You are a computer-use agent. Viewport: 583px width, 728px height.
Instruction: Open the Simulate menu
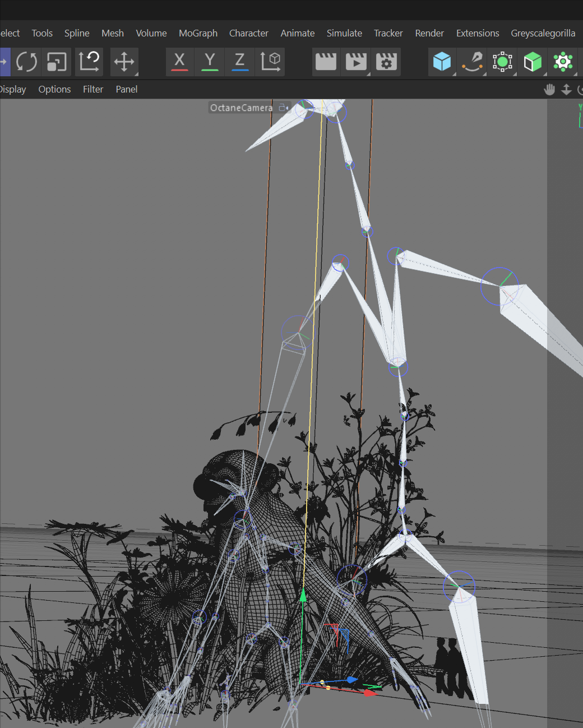(x=344, y=33)
